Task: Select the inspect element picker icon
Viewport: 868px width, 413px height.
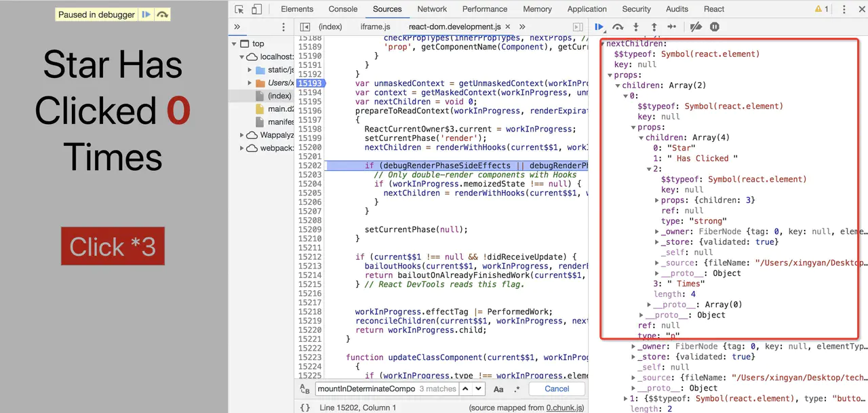Action: [239, 9]
